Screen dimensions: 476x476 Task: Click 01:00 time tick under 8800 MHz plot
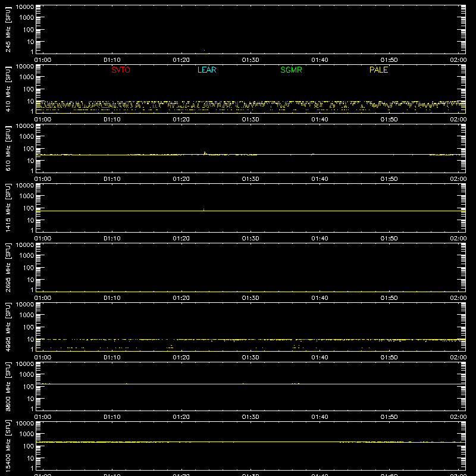(43, 417)
